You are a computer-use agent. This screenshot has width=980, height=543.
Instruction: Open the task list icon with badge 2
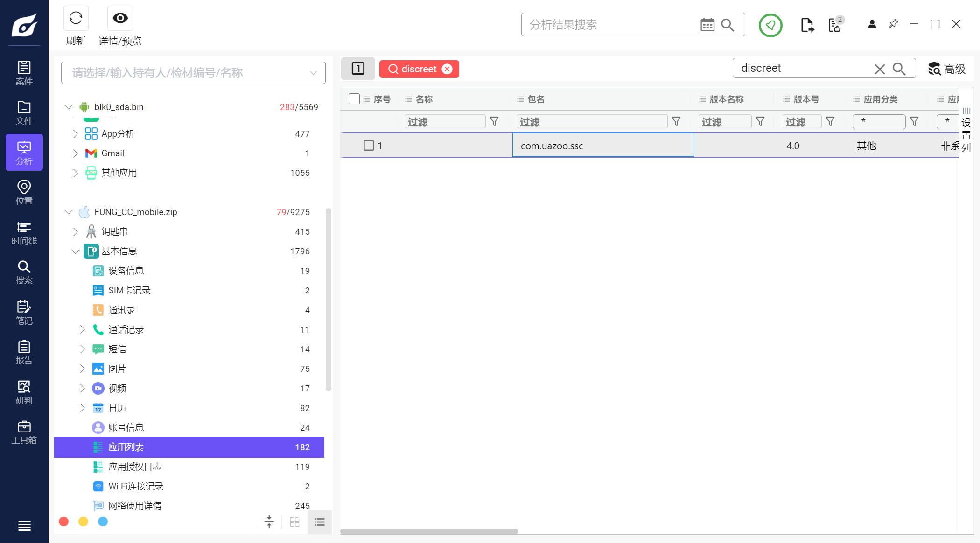pos(834,25)
